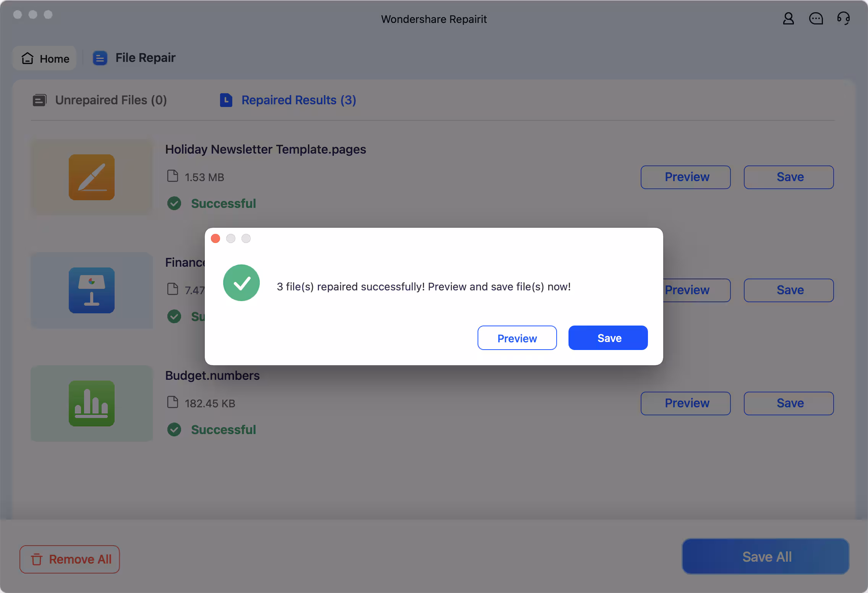Switch to Unrepaired Files (0) tab
The image size is (868, 593).
99,100
